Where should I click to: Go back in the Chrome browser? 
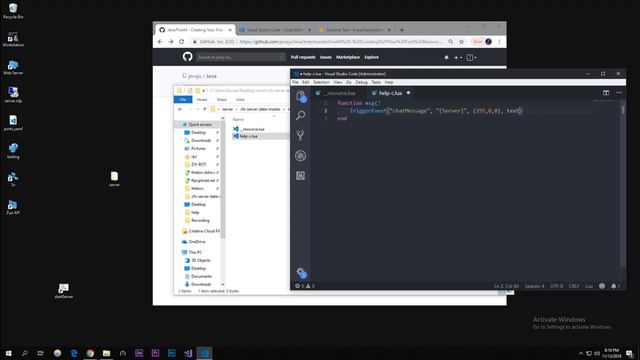160,42
